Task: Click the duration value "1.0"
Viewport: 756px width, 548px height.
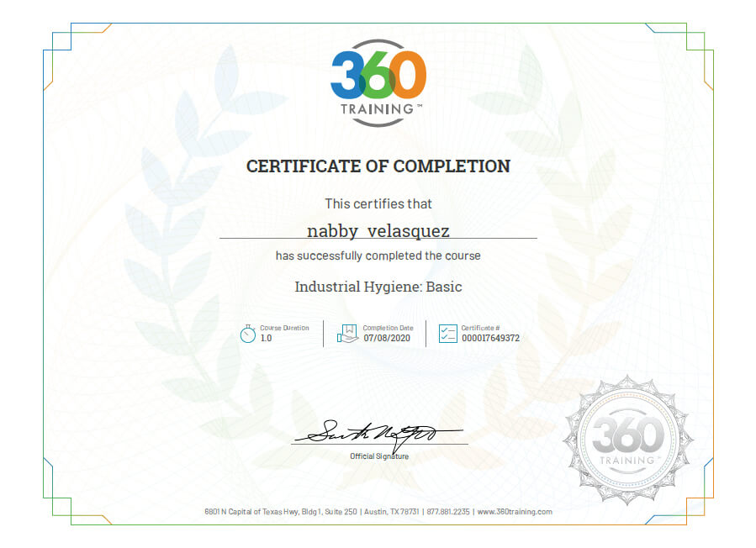Action: point(266,339)
